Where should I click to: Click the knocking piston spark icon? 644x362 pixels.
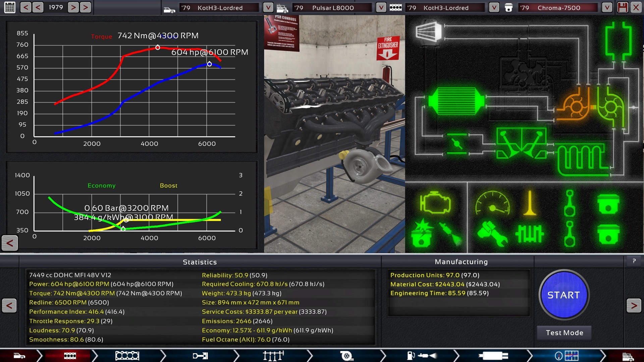click(x=422, y=233)
